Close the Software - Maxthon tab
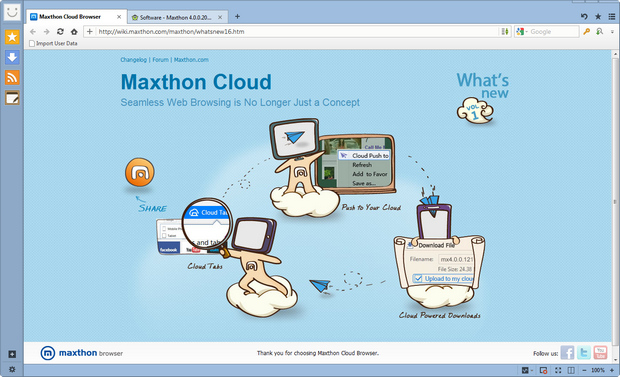The image size is (620, 377). pos(220,17)
